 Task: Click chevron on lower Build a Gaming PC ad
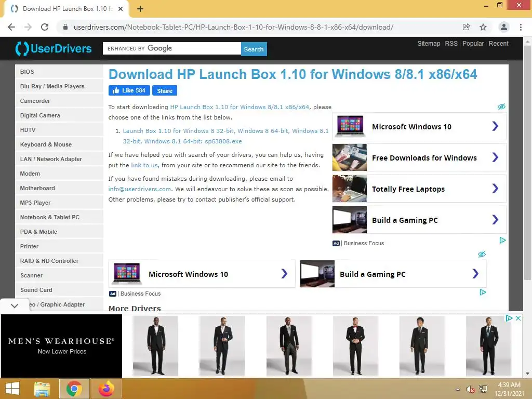pos(475,274)
